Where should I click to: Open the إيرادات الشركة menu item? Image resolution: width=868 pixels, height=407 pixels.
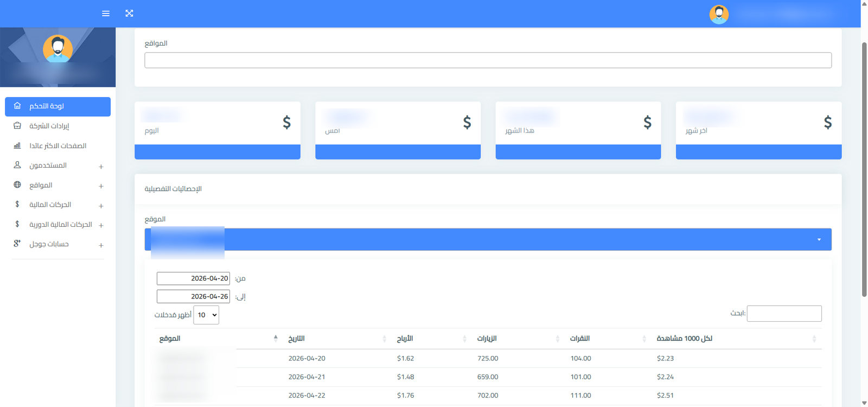tap(49, 126)
